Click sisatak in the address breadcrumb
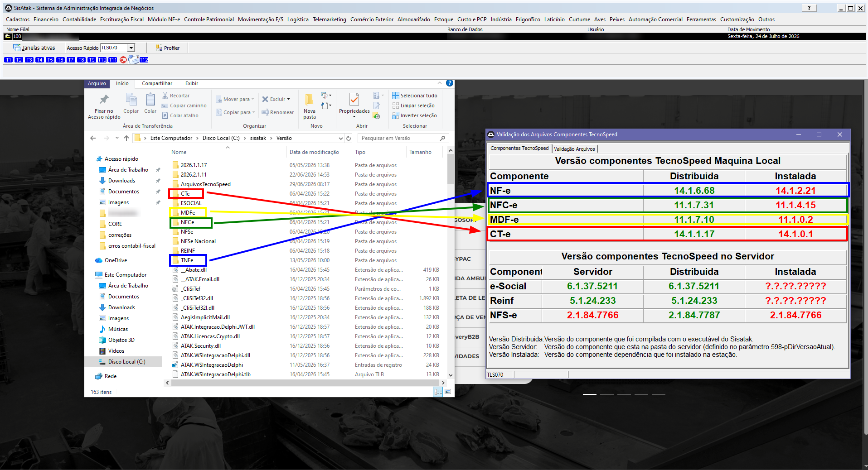The width and height of the screenshot is (868, 470). 258,138
